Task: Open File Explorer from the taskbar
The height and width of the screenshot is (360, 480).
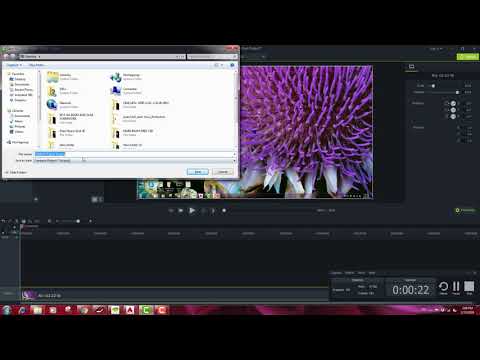Action: [37, 310]
